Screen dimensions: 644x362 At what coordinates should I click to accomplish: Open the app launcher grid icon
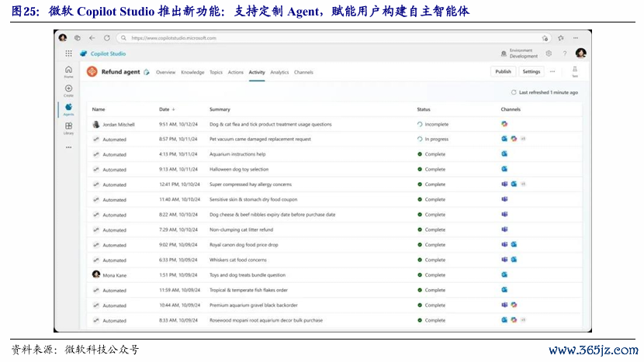pyautogui.click(x=68, y=53)
